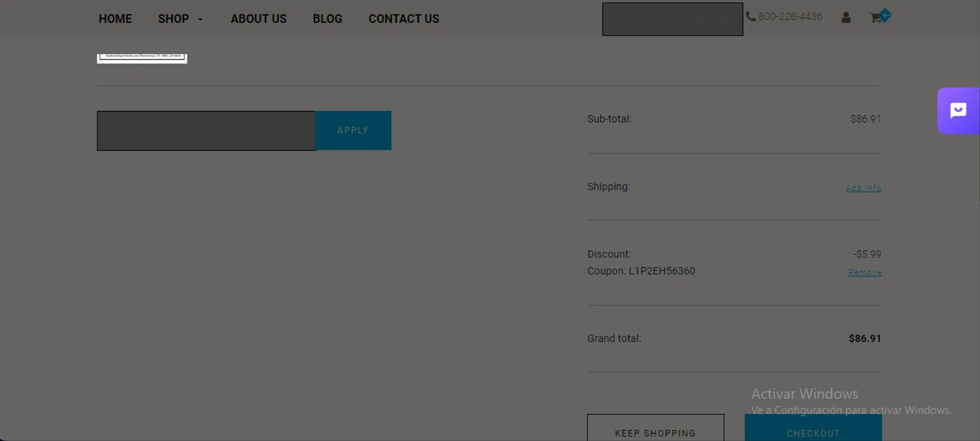The width and height of the screenshot is (980, 441).
Task: Click the APPLY coupon button
Action: 353,131
